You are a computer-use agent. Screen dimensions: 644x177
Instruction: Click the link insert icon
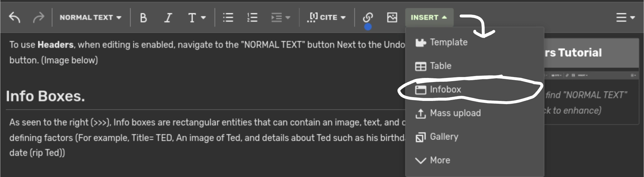368,17
